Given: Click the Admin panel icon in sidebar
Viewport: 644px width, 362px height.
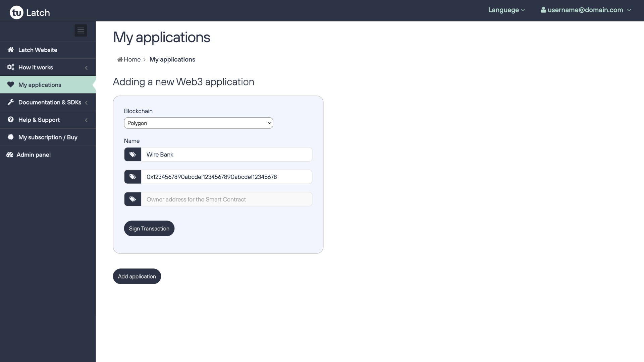Looking at the screenshot, I should click(10, 154).
